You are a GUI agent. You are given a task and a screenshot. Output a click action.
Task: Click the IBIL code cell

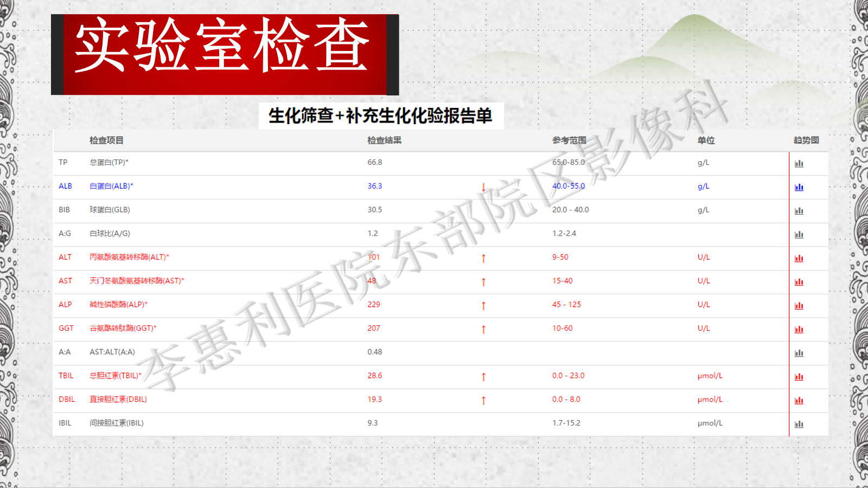coord(65,423)
